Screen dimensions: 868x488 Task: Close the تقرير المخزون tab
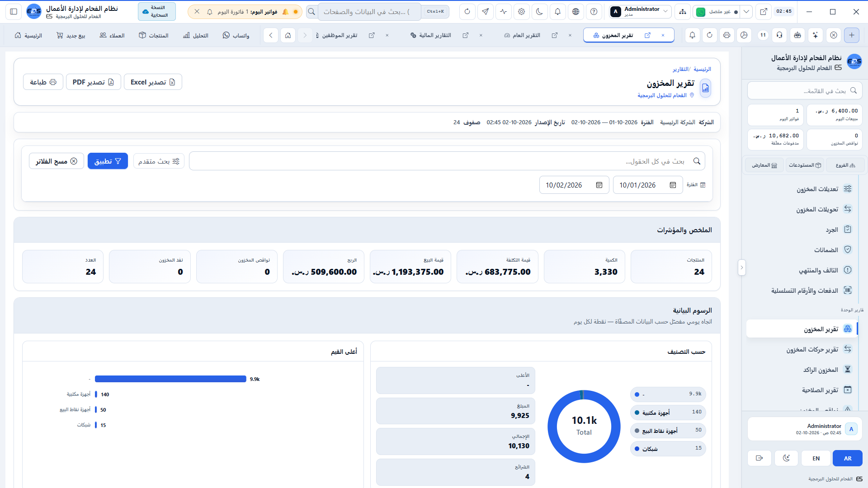point(663,35)
